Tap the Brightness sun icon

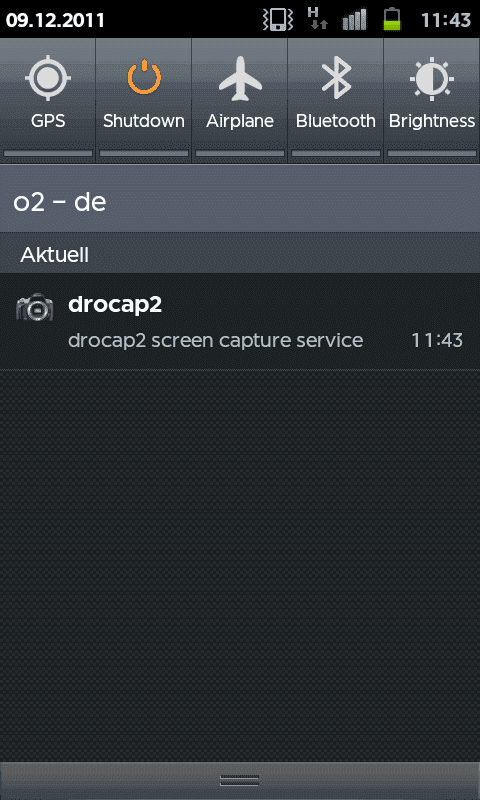pyautogui.click(x=432, y=79)
